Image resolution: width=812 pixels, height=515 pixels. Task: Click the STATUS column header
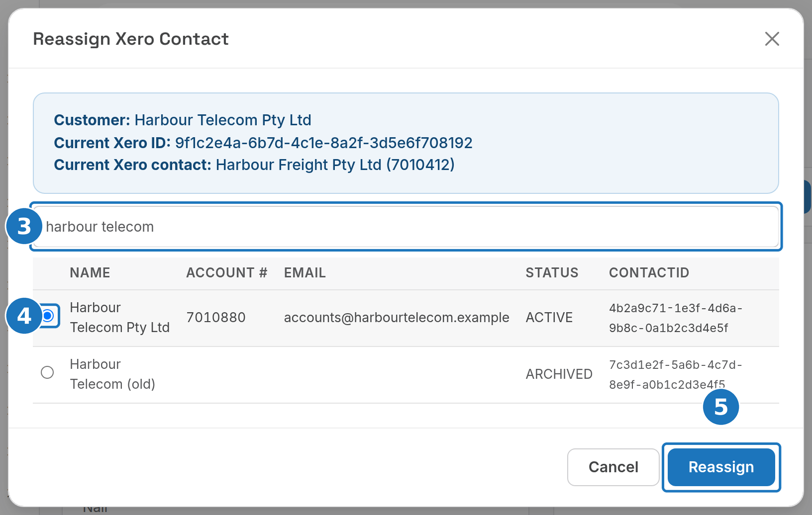[552, 273]
